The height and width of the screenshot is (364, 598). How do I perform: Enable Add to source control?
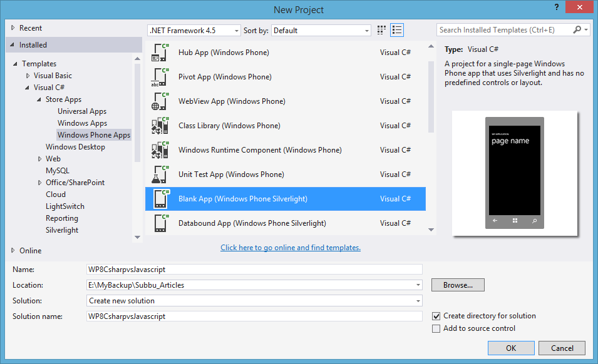pyautogui.click(x=436, y=328)
